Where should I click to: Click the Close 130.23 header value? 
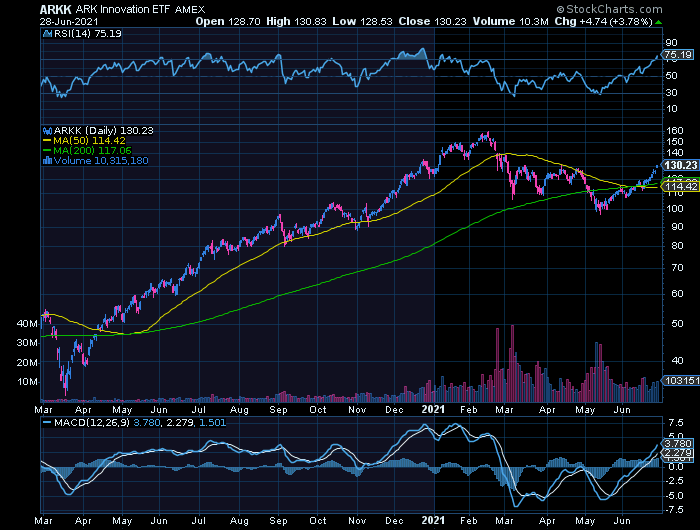click(433, 21)
